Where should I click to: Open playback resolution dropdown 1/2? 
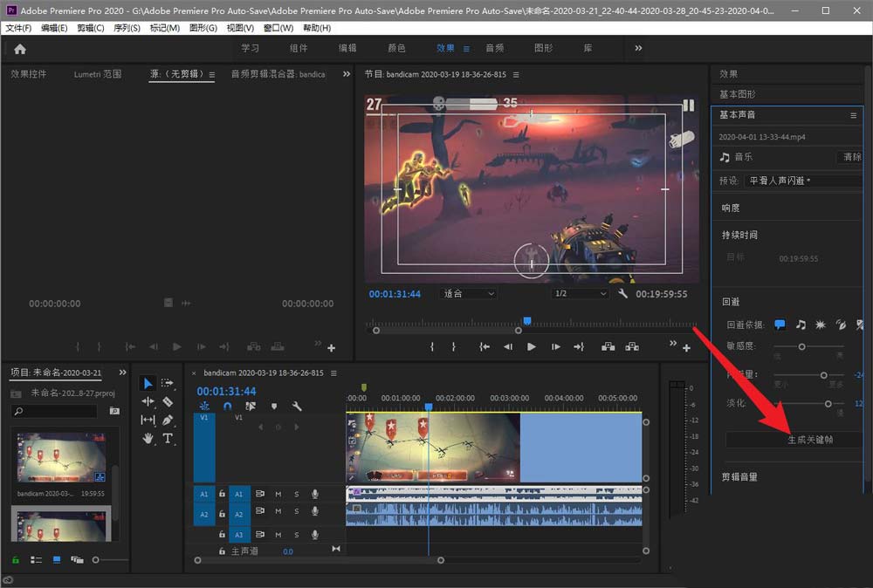[x=580, y=293]
